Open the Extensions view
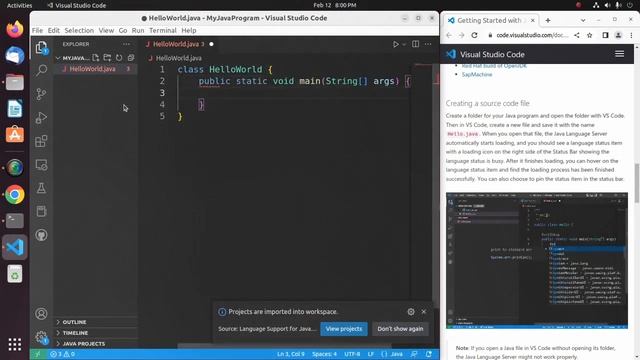 [41, 141]
